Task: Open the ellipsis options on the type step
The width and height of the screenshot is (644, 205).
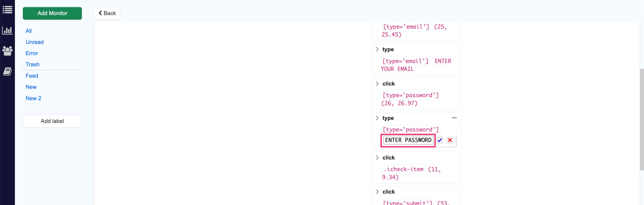Action: [454, 118]
